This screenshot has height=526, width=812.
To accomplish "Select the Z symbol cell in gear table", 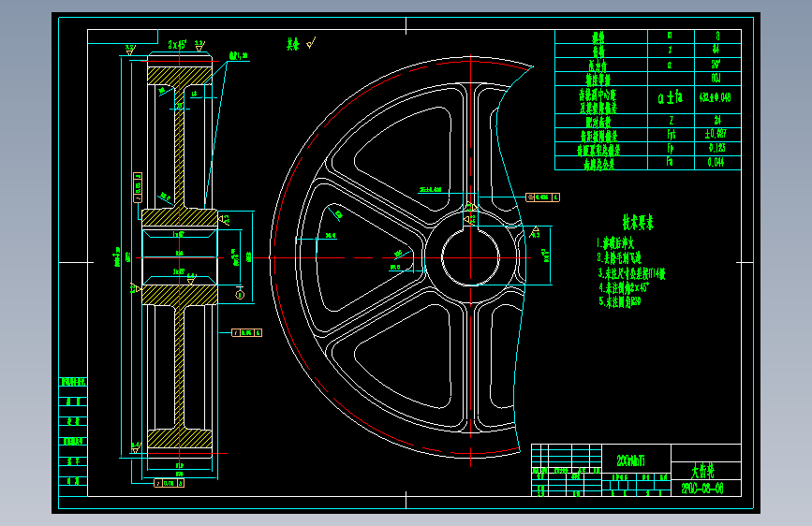I will pyautogui.click(x=672, y=121).
